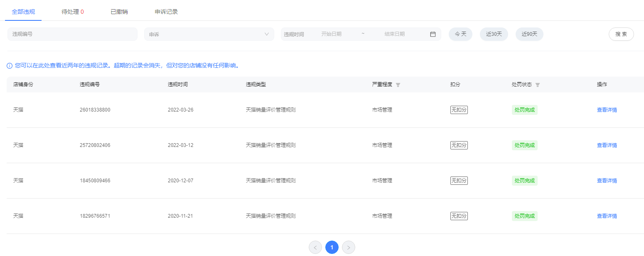The height and width of the screenshot is (256, 644).
Task: Click 无扣分 tag in the 2020-11-21 row
Action: click(459, 216)
